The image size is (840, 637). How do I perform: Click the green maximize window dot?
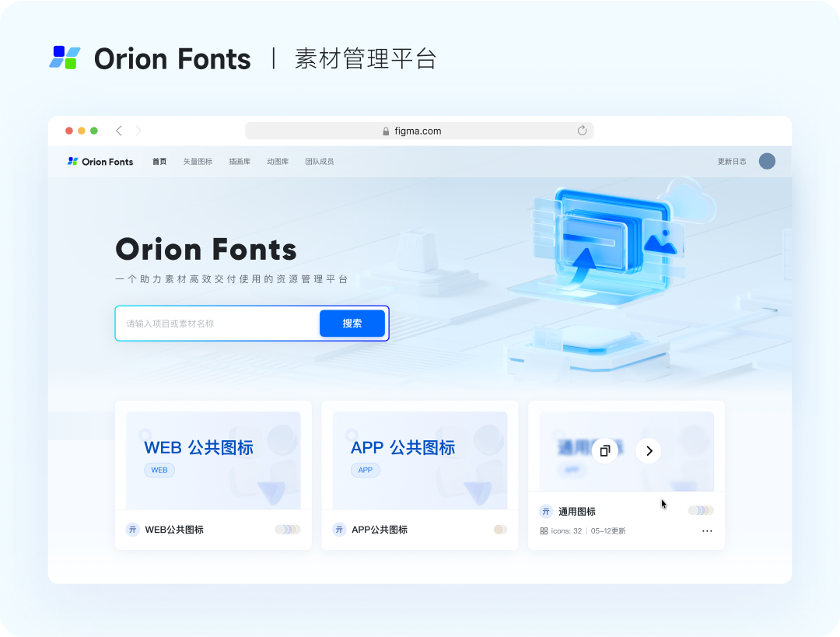tap(94, 131)
